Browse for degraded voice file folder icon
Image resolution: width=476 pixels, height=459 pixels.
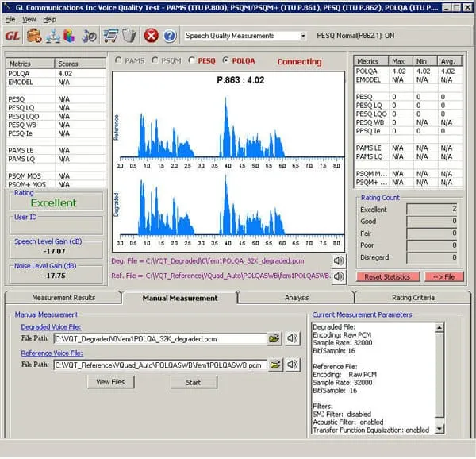point(274,338)
